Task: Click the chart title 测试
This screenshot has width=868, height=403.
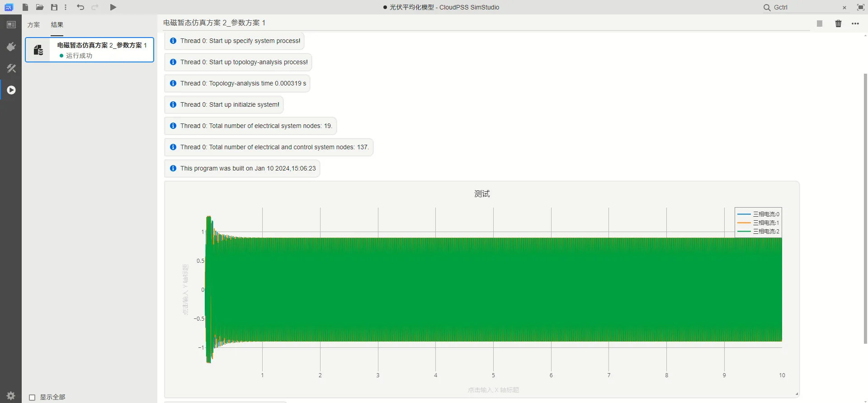Action: pyautogui.click(x=482, y=194)
